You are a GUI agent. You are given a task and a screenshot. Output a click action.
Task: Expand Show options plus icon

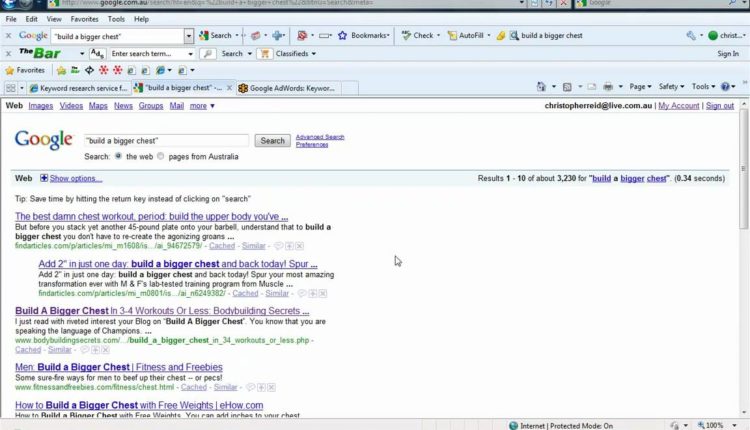tap(44, 178)
